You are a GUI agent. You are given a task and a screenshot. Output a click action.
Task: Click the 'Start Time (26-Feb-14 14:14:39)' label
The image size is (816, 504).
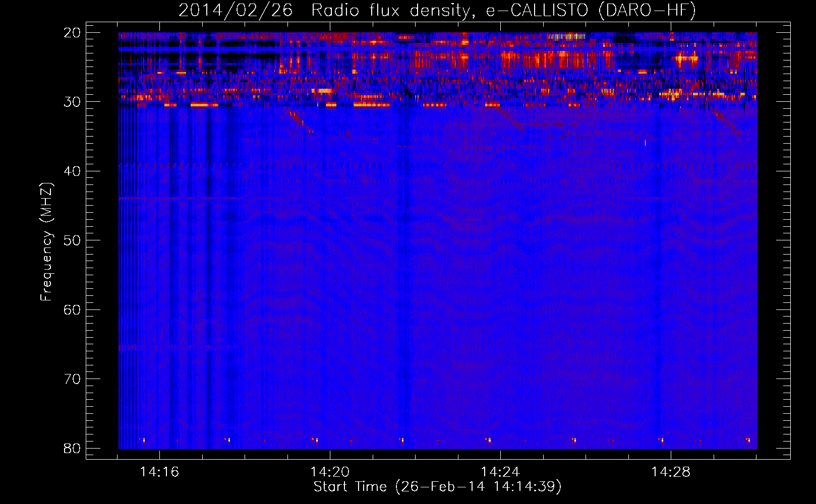[x=437, y=487]
